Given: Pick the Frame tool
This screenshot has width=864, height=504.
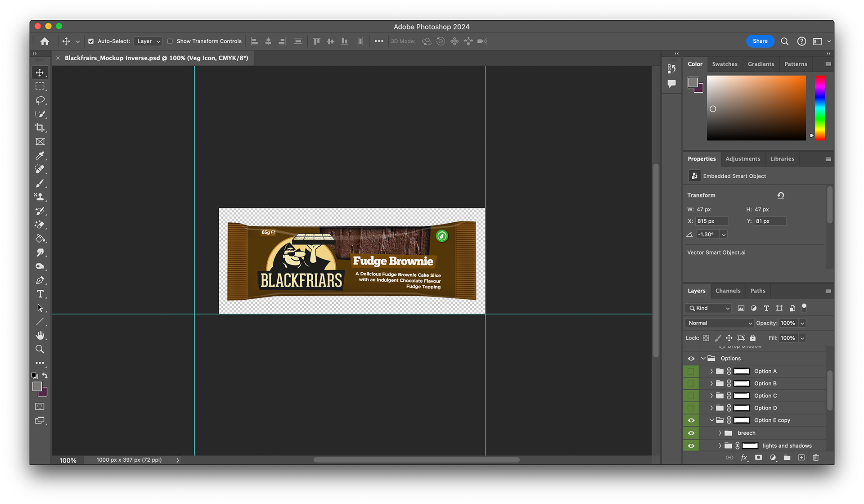Looking at the screenshot, I should coord(40,142).
